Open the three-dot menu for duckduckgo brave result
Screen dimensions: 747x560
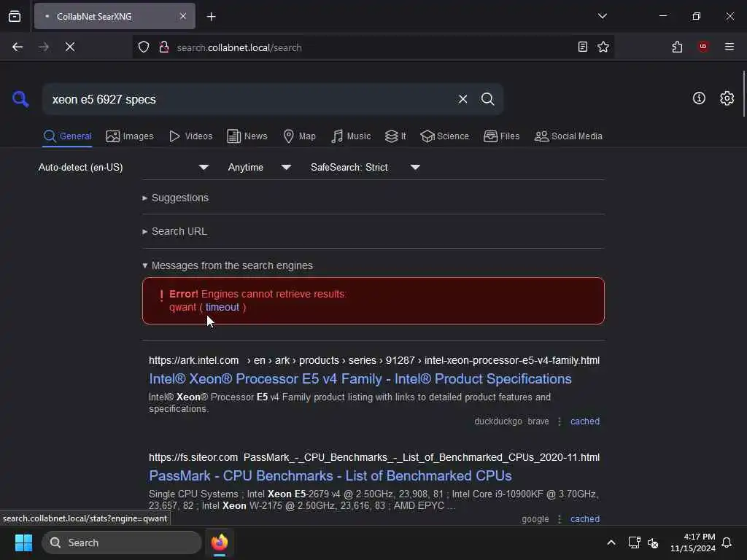click(x=560, y=421)
